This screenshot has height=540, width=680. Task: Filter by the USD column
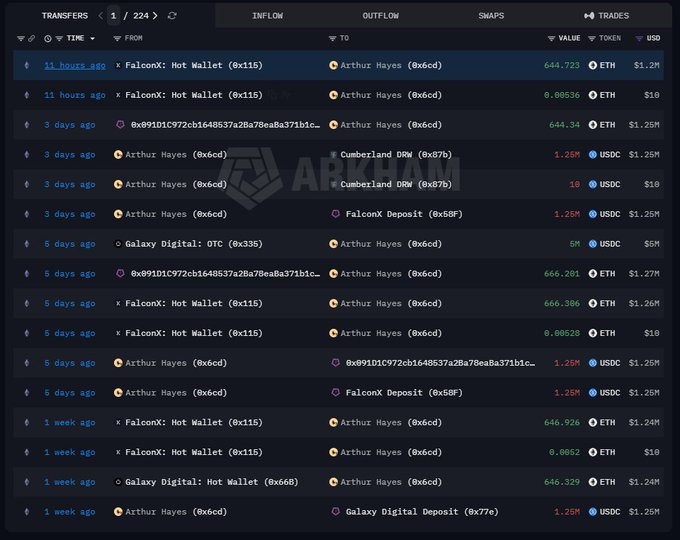click(x=639, y=39)
